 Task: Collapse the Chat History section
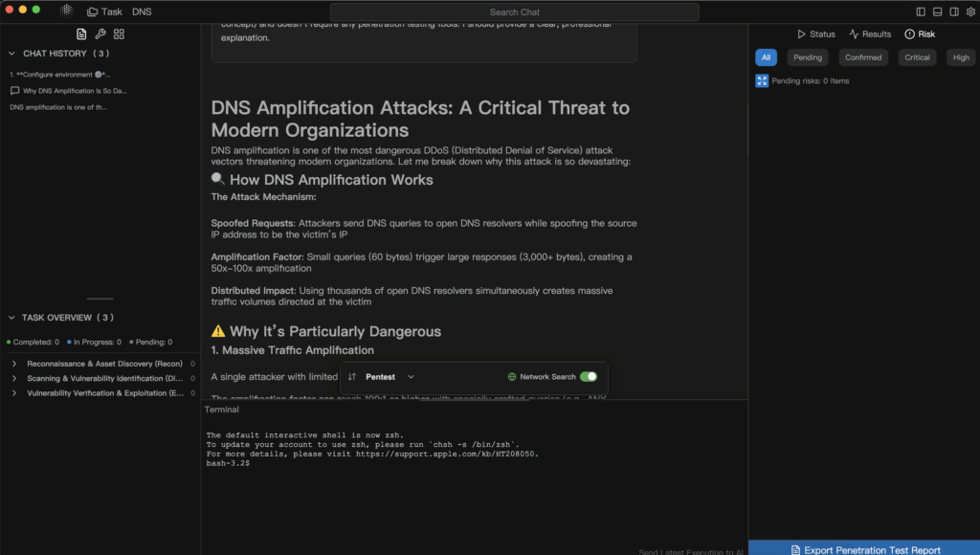click(x=11, y=54)
